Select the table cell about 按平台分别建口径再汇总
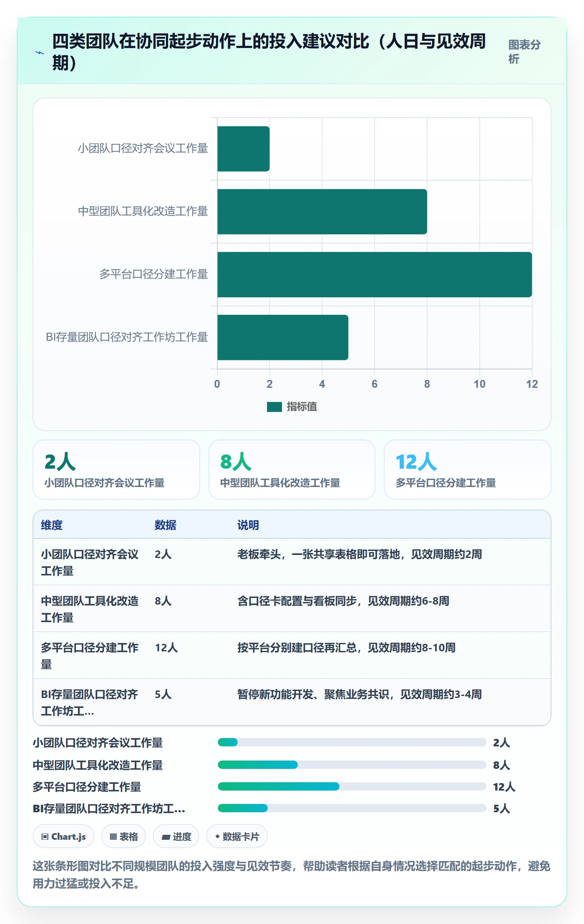The image size is (584, 924). click(346, 648)
